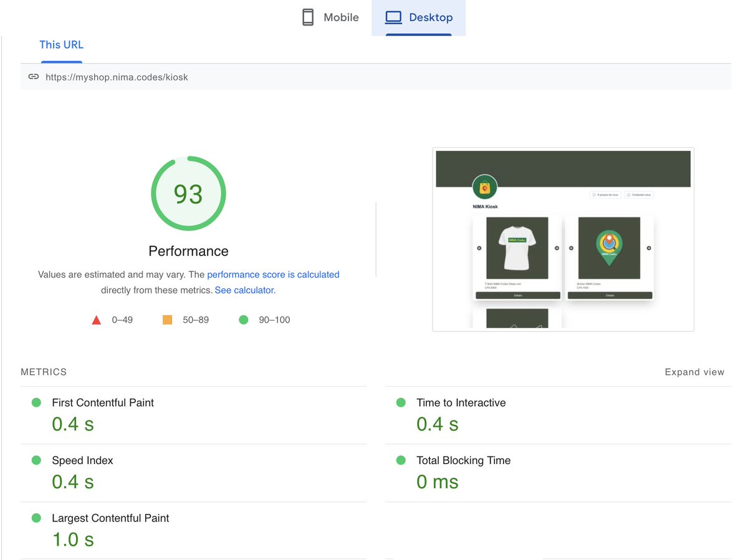Click the Time to Interactive label
This screenshot has height=560, width=748.
[x=461, y=403]
